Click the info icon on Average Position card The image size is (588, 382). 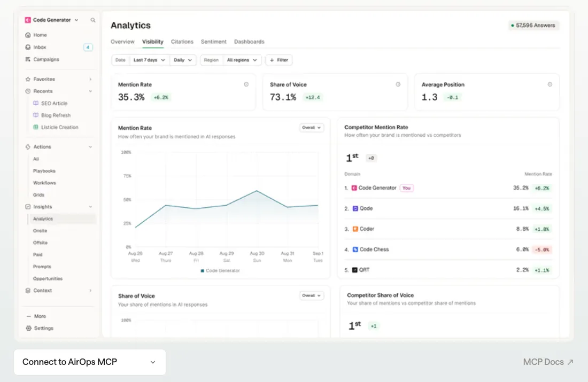pos(550,84)
